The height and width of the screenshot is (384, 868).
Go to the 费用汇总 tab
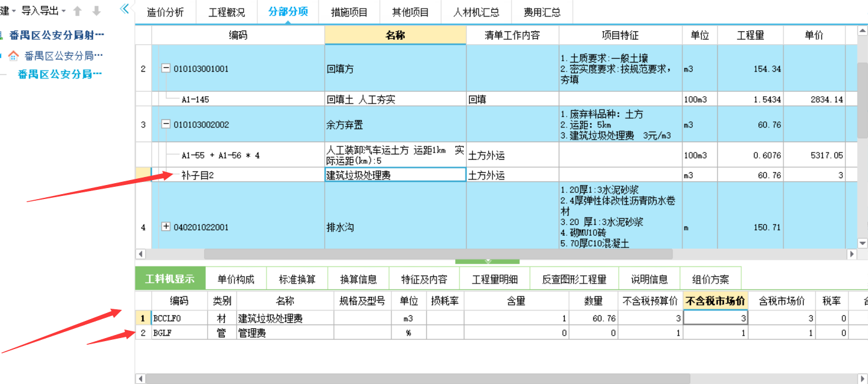[542, 12]
